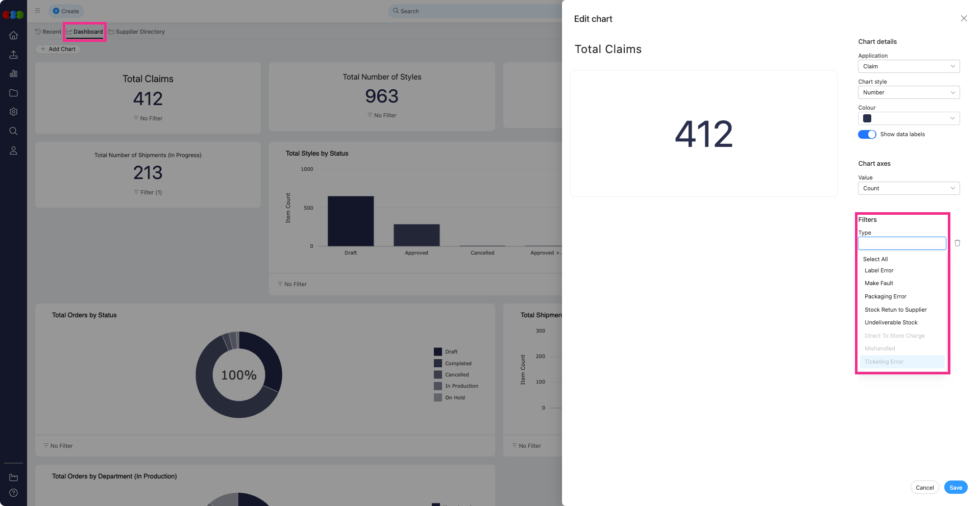This screenshot has height=506, width=980.
Task: Delete the Type filter using trash icon
Action: click(957, 243)
